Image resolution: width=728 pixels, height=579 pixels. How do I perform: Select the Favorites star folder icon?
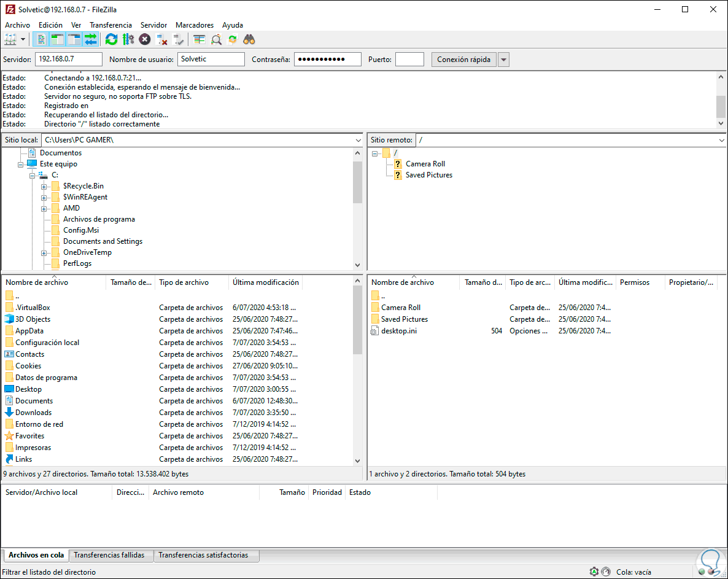click(9, 435)
